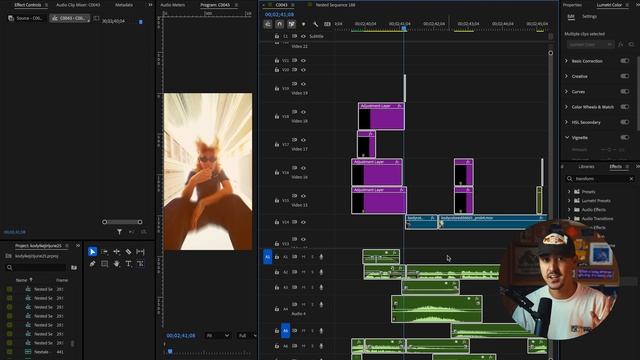Viewport: 640px width, 360px height.
Task: Disable the Creative section toggle
Action: (624, 76)
